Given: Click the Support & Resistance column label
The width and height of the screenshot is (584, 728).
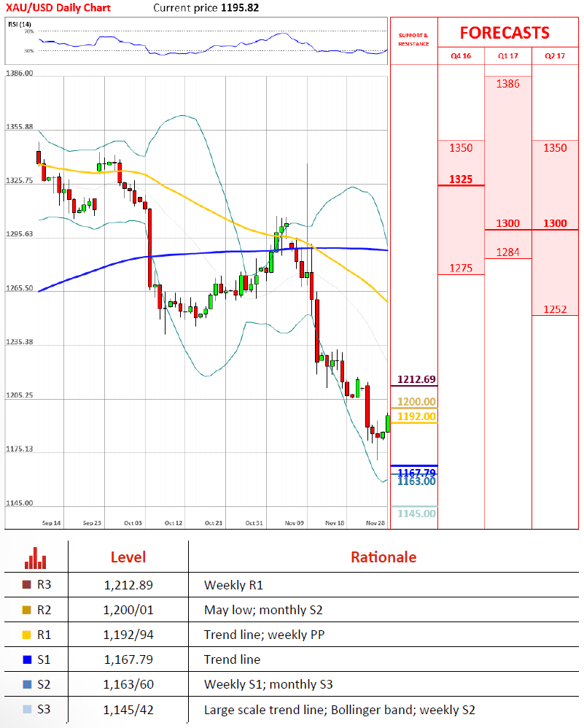Looking at the screenshot, I should tap(413, 39).
